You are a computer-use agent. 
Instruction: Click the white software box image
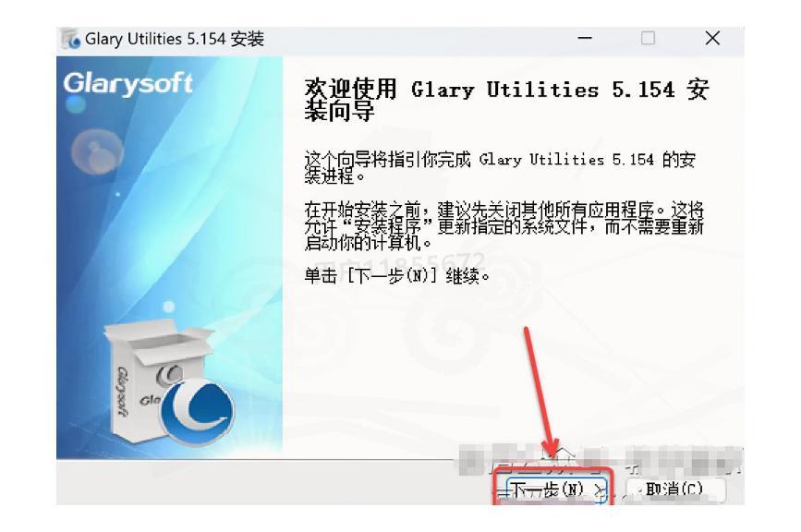pyautogui.click(x=153, y=381)
